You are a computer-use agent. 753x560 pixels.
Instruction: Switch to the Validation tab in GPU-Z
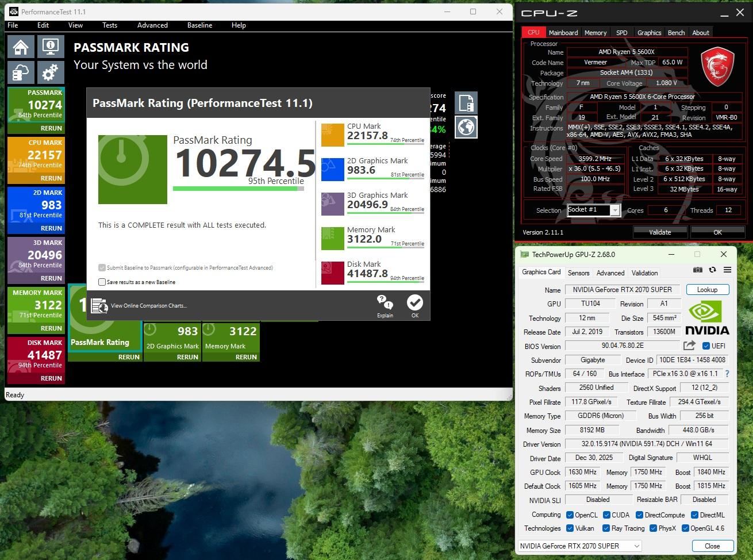645,273
